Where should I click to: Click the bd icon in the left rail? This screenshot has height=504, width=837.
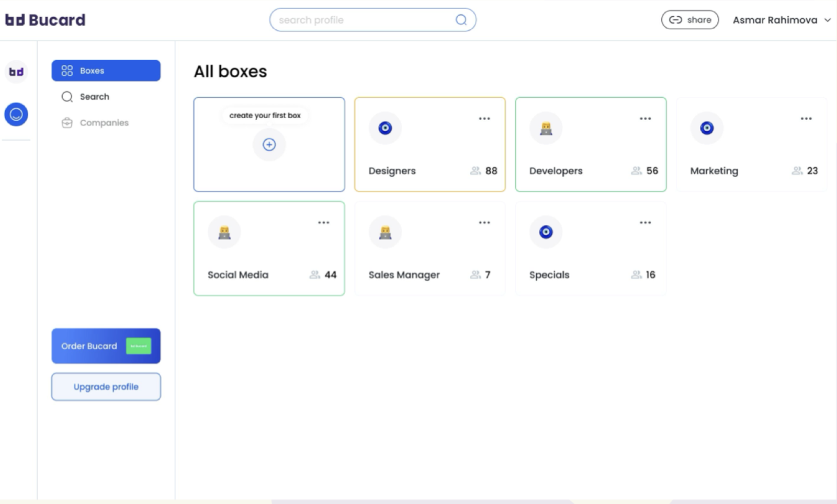click(x=16, y=72)
